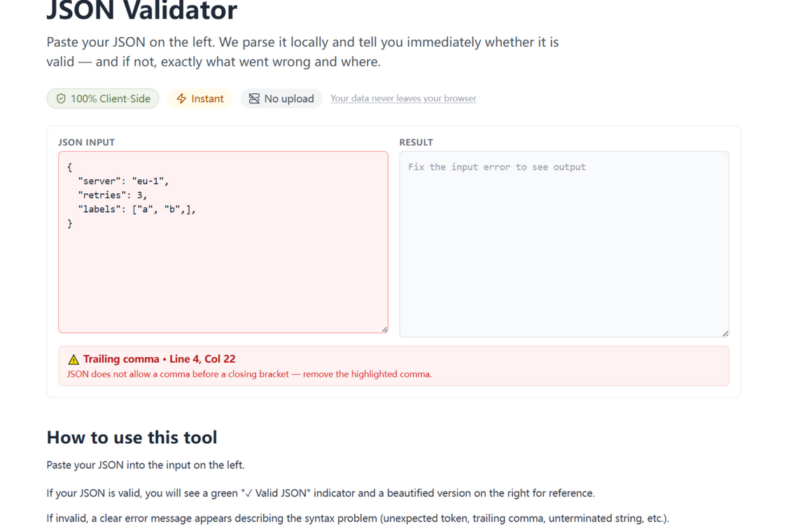Focus the JSON input text area

coord(223,242)
